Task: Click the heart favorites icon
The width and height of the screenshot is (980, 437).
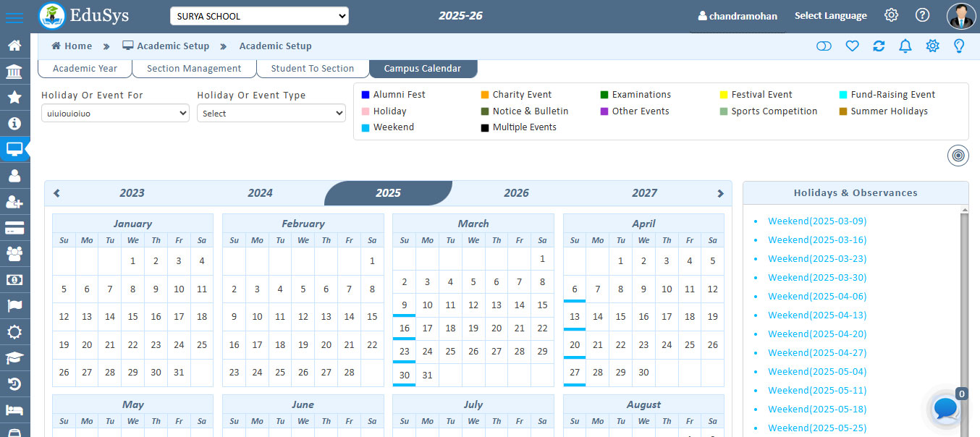Action: 852,46
